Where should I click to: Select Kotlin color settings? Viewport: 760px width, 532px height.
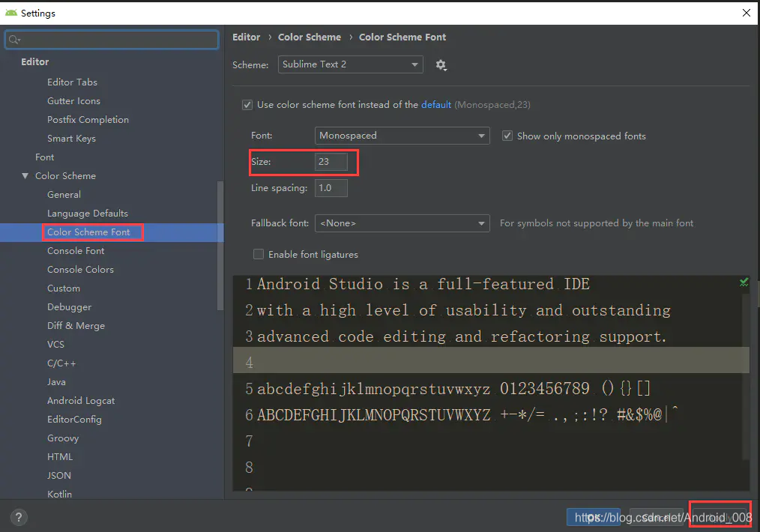[x=59, y=495]
